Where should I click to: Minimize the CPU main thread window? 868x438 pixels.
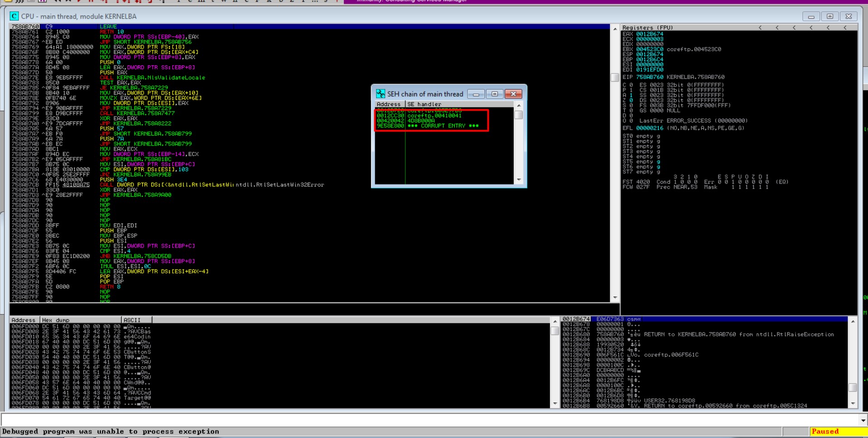click(x=811, y=16)
